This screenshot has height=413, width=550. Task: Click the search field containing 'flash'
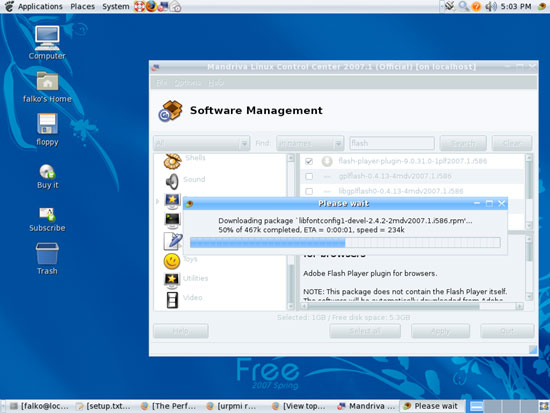point(392,143)
